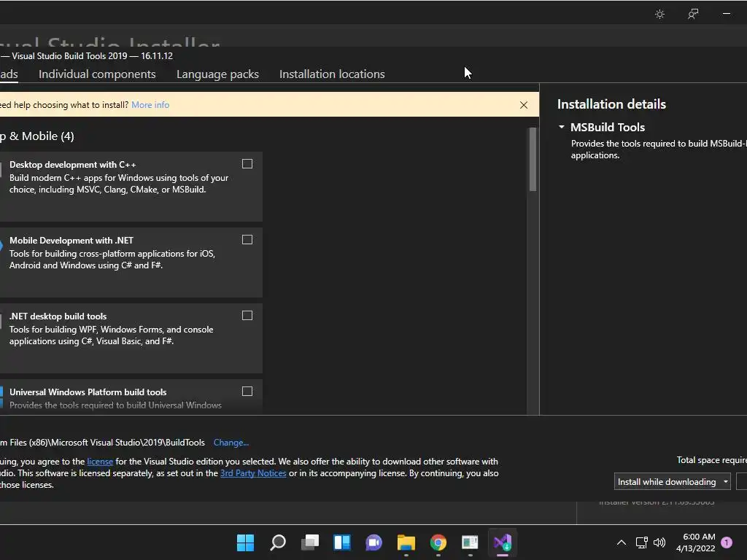Open the license link
This screenshot has height=560, width=747.
[100, 462]
